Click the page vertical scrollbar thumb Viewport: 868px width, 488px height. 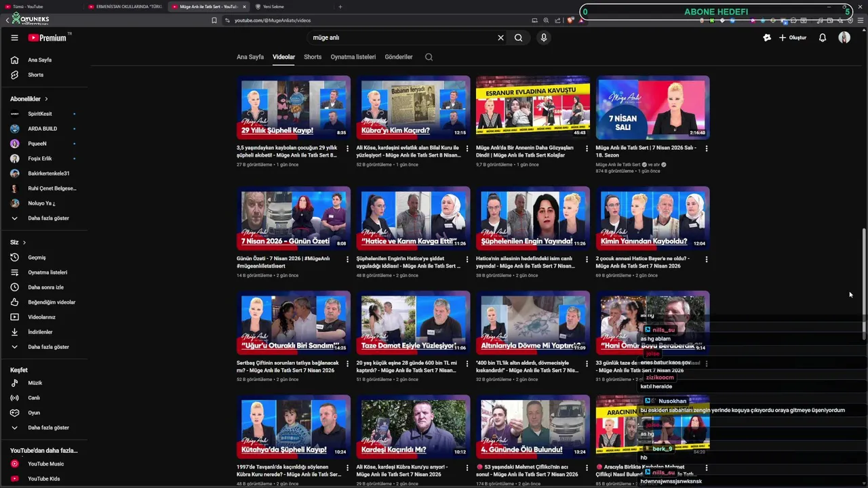click(863, 285)
